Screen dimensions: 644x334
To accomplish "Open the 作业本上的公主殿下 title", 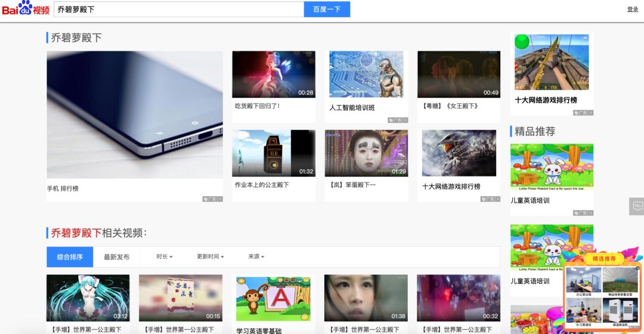I will pos(262,185).
